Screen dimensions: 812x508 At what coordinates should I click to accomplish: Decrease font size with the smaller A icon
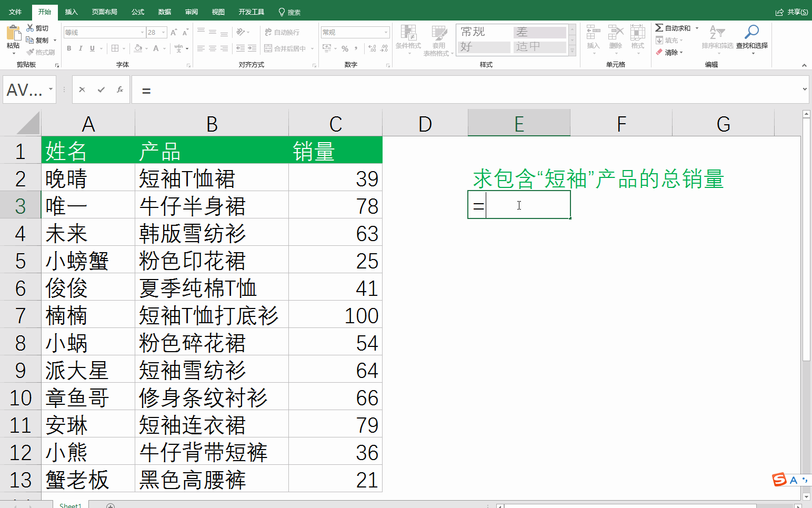[x=185, y=33]
